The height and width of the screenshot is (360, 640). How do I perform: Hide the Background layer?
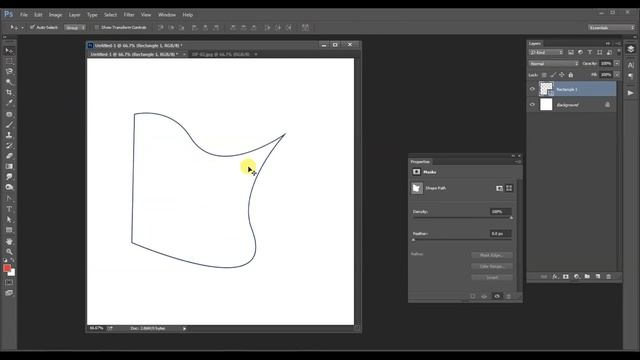[532, 104]
